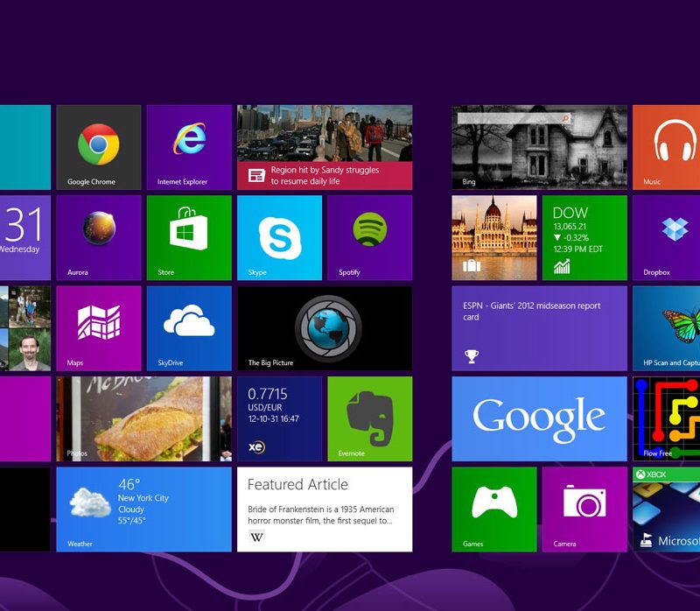
Task: Launch Internet Explorer from its tile
Action: tap(189, 146)
